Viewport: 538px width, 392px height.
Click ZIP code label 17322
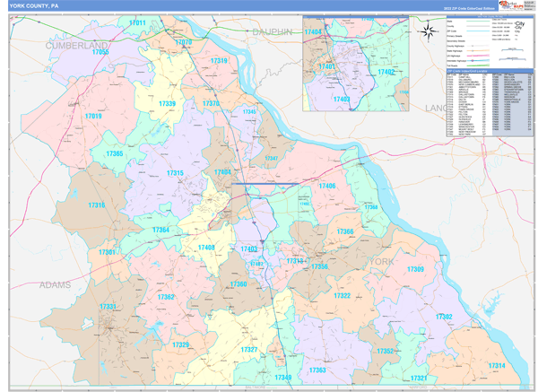(342, 295)
